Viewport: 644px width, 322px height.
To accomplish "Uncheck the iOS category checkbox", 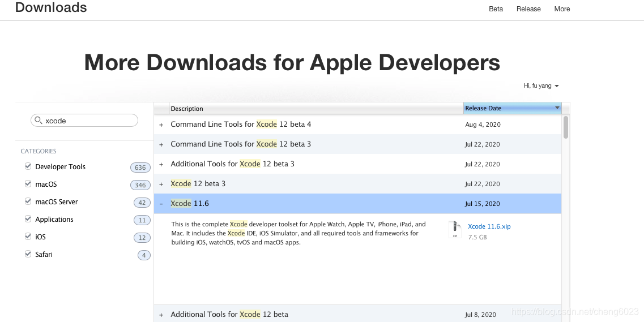I will point(28,237).
